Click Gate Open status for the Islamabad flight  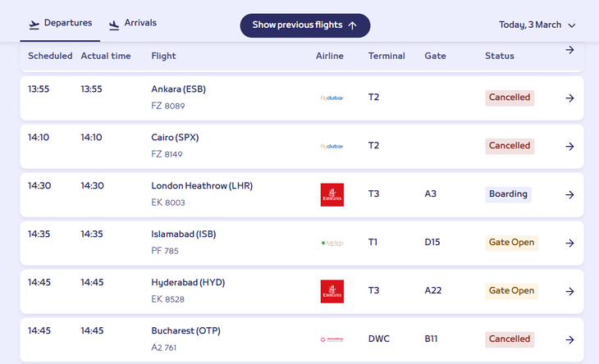pos(511,243)
